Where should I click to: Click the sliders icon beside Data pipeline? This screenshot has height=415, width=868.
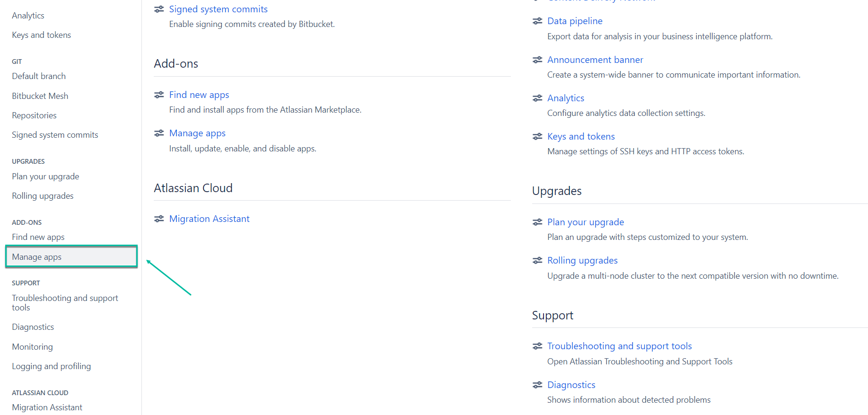pos(537,21)
